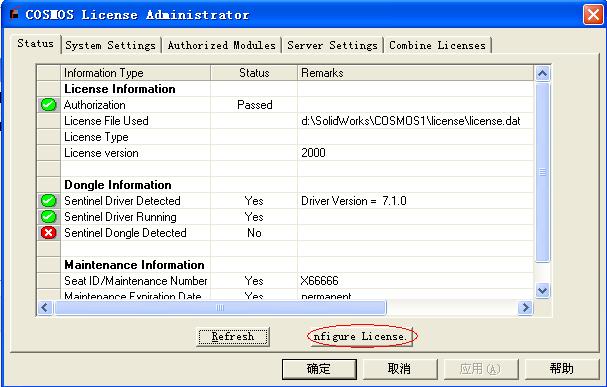The width and height of the screenshot is (607, 387).
Task: Click the X66666 seat ID value
Action: click(x=319, y=281)
